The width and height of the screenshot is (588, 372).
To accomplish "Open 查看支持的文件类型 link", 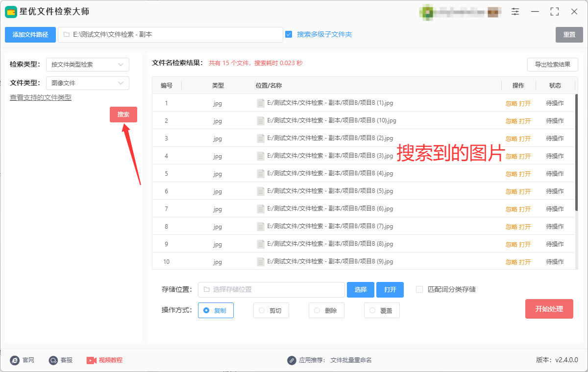I will pos(41,97).
